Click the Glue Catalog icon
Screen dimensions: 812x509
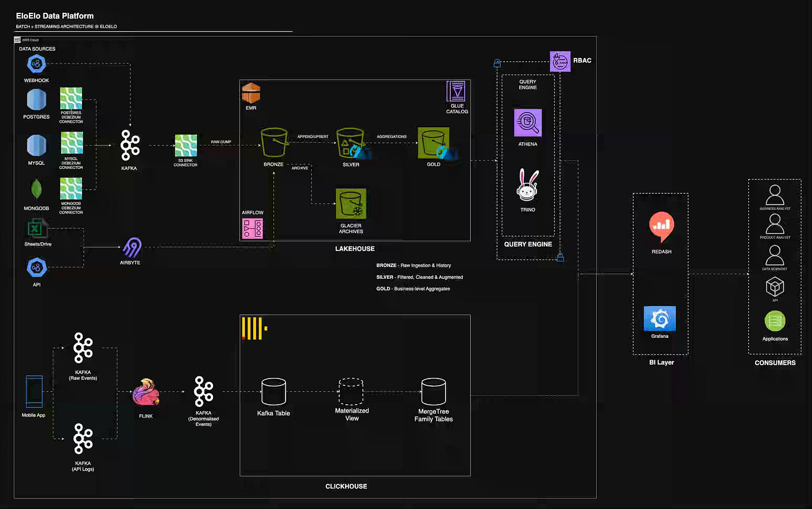[456, 91]
